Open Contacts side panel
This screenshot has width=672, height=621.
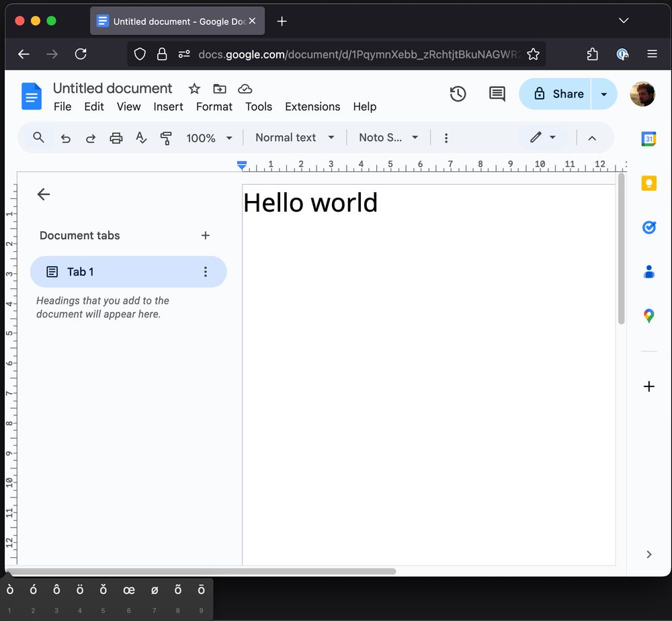click(x=649, y=272)
